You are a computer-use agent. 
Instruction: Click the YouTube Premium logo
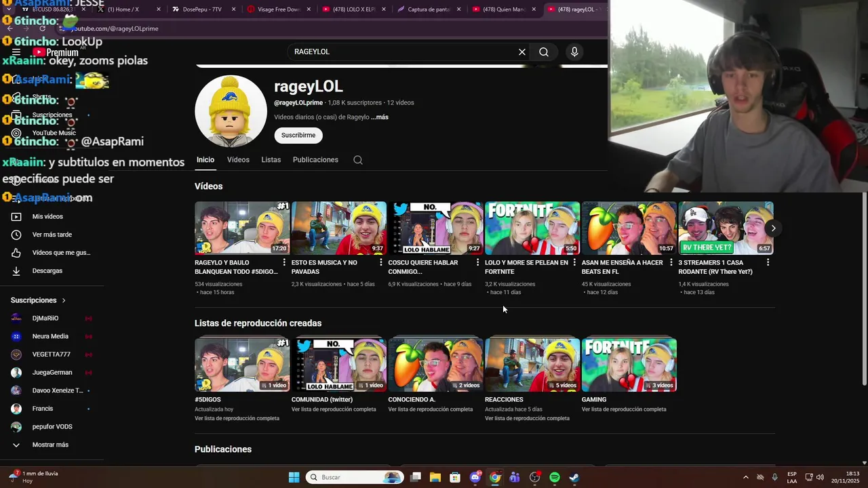[x=56, y=52]
